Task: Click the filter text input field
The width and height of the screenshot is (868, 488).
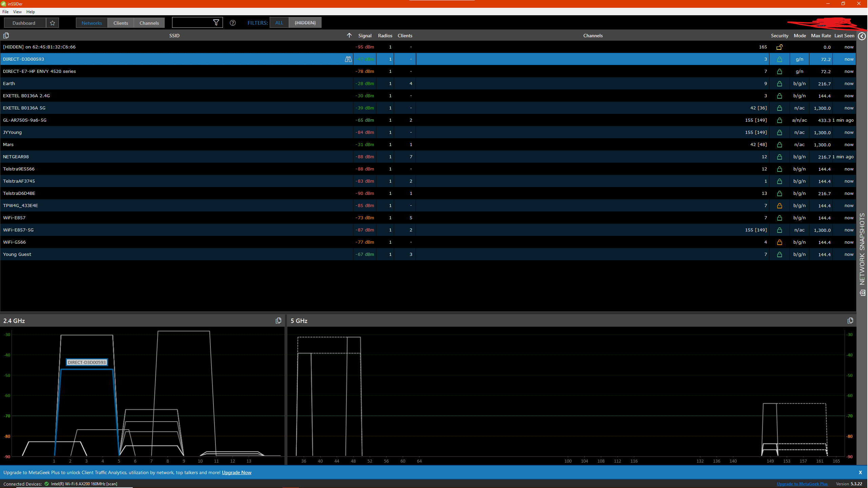Action: [191, 23]
